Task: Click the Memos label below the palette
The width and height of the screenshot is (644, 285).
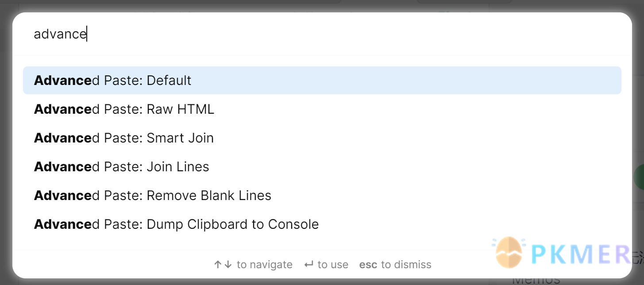Action: pyautogui.click(x=536, y=281)
